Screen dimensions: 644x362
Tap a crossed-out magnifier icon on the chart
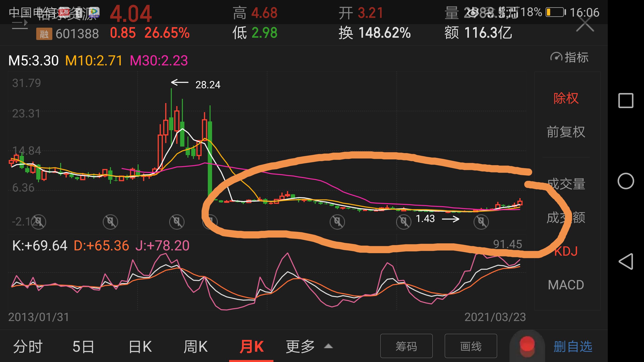pyautogui.click(x=177, y=221)
